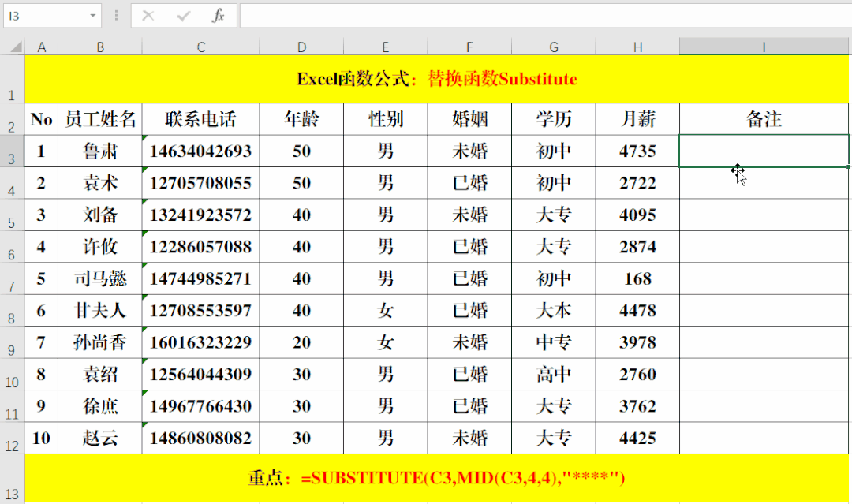Select column D header
Image resolution: width=852 pixels, height=504 pixels.
click(301, 47)
